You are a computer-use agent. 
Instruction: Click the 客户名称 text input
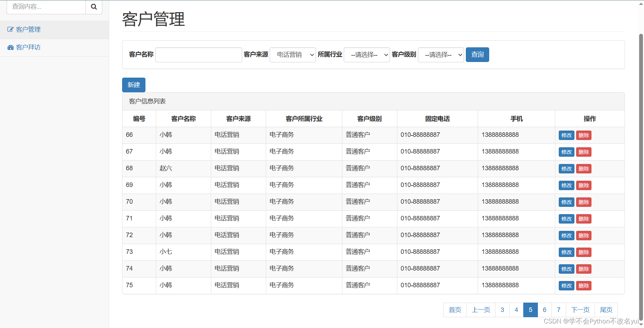(199, 55)
